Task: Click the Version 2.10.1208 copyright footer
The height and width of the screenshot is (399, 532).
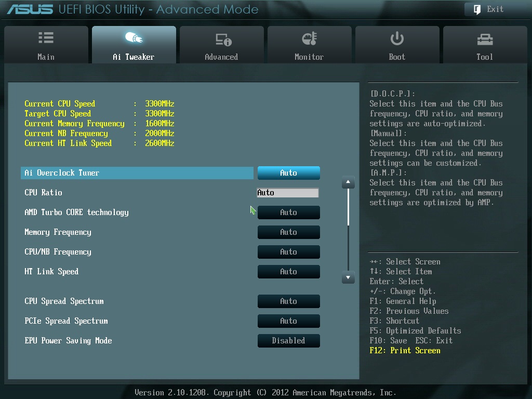Action: (265, 393)
